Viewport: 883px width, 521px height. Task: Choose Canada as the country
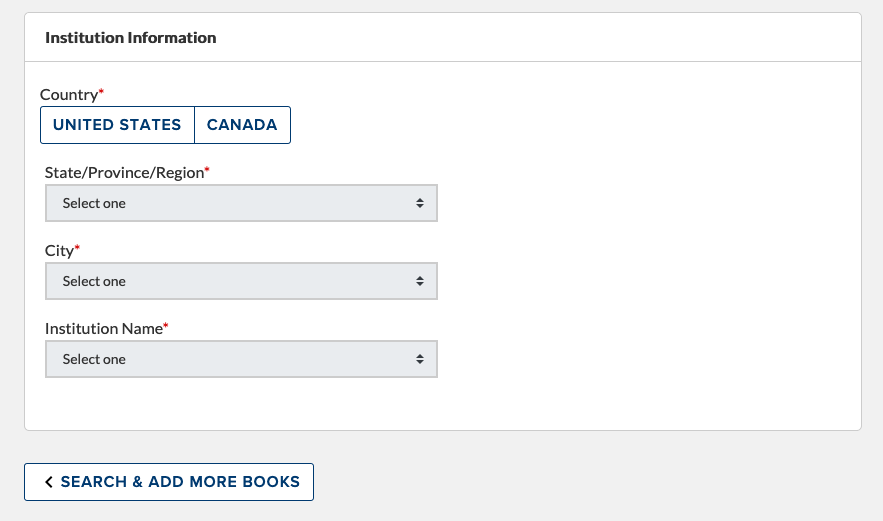pos(242,125)
